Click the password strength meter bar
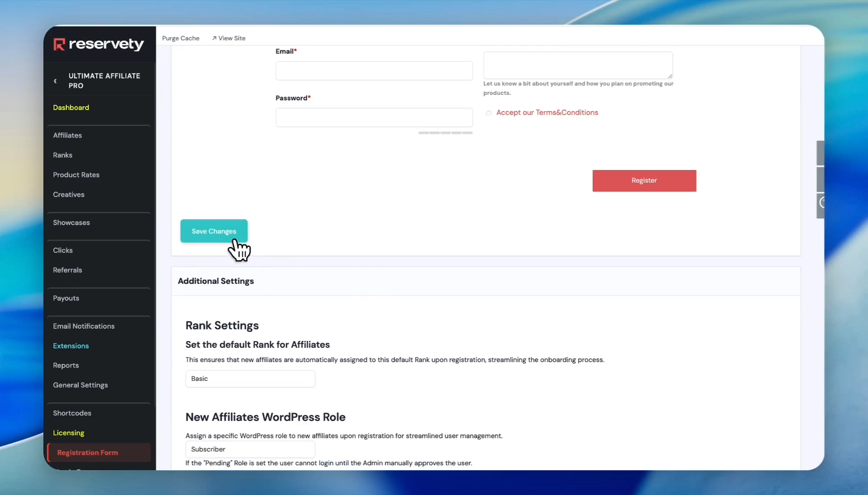 point(445,133)
